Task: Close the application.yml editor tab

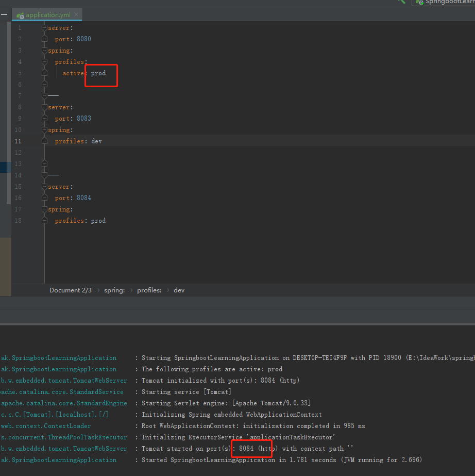Action: [x=76, y=14]
